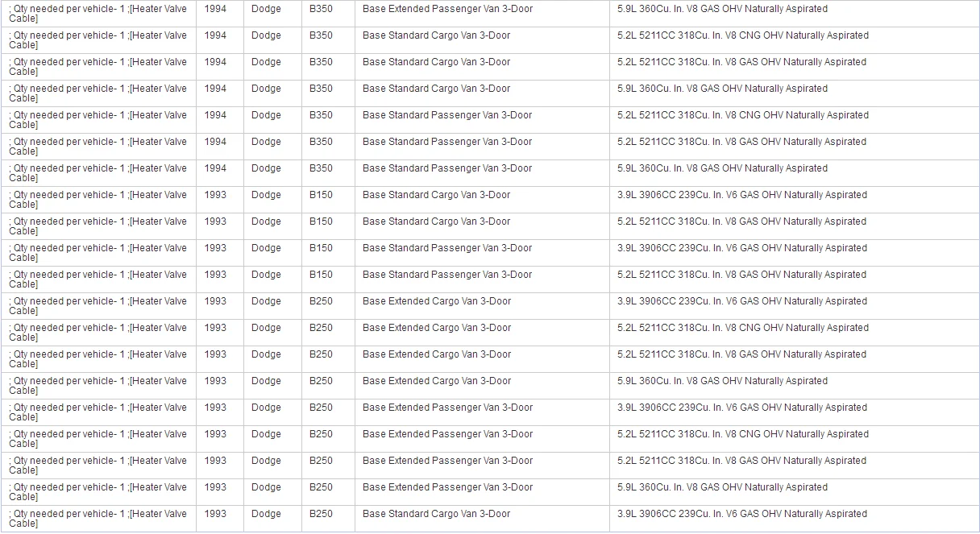
Task: Click Dodge in B250 Extended Passenger 5.2L CNG row
Action: pyautogui.click(x=266, y=434)
